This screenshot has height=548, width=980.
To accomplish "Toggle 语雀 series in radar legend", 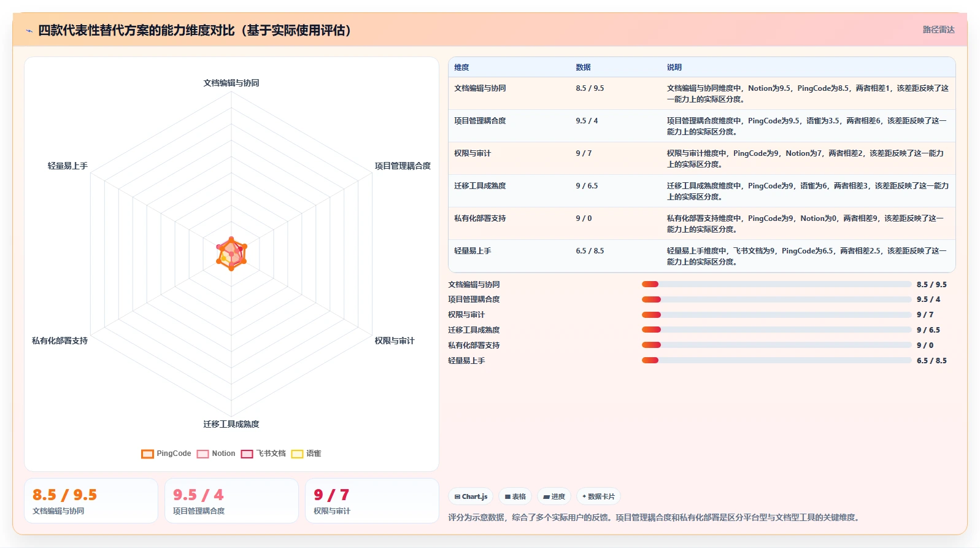I will pyautogui.click(x=306, y=453).
